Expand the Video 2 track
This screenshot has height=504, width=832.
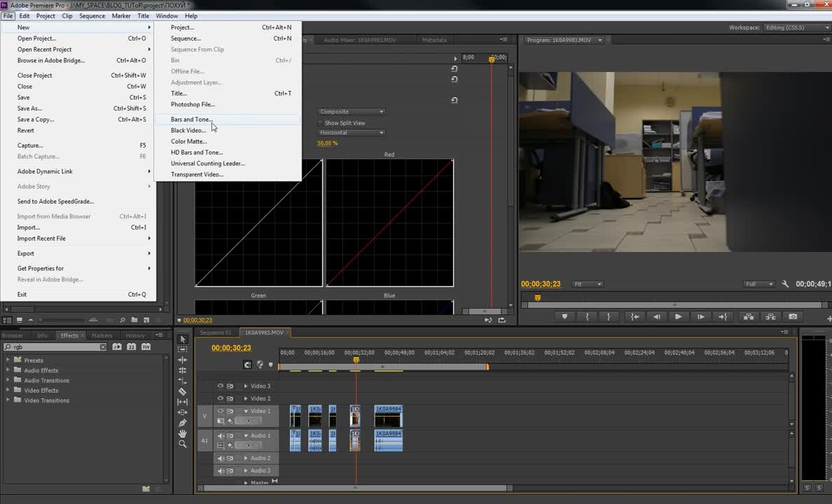[246, 398]
